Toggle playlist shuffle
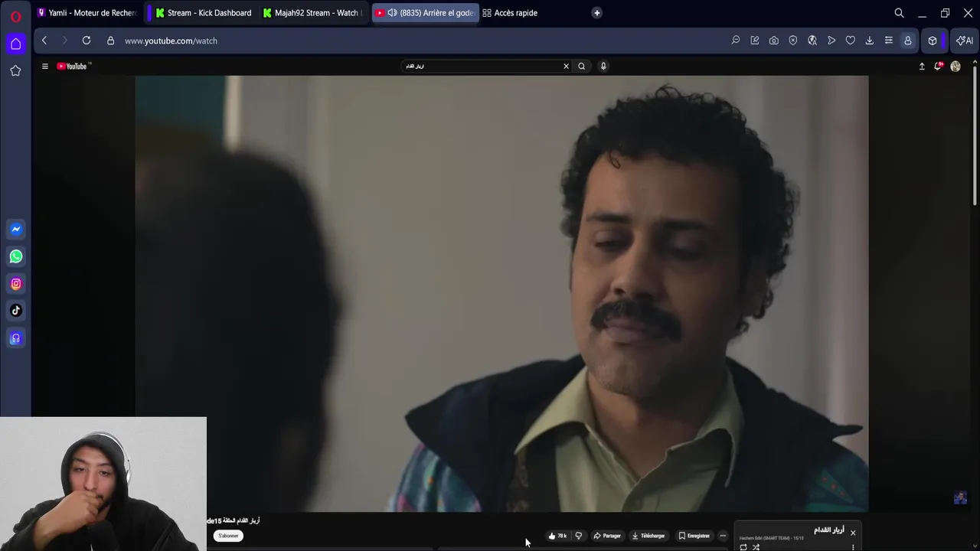This screenshot has width=980, height=551. (756, 547)
